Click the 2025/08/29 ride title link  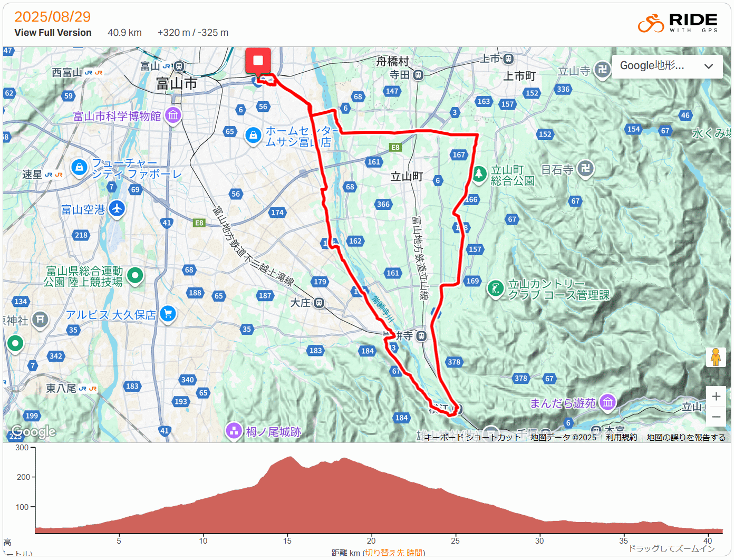(x=52, y=17)
